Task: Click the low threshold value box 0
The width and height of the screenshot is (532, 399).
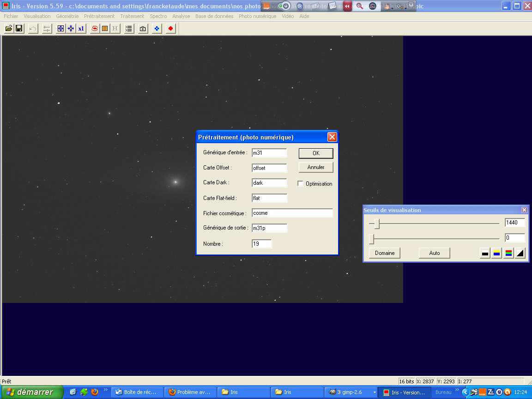Action: point(515,238)
